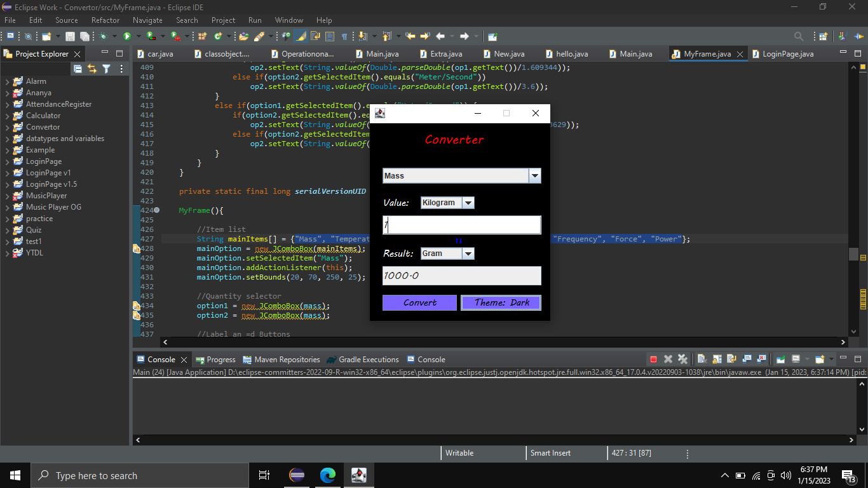Click the Theme: Dark button
The image size is (868, 488).
501,302
